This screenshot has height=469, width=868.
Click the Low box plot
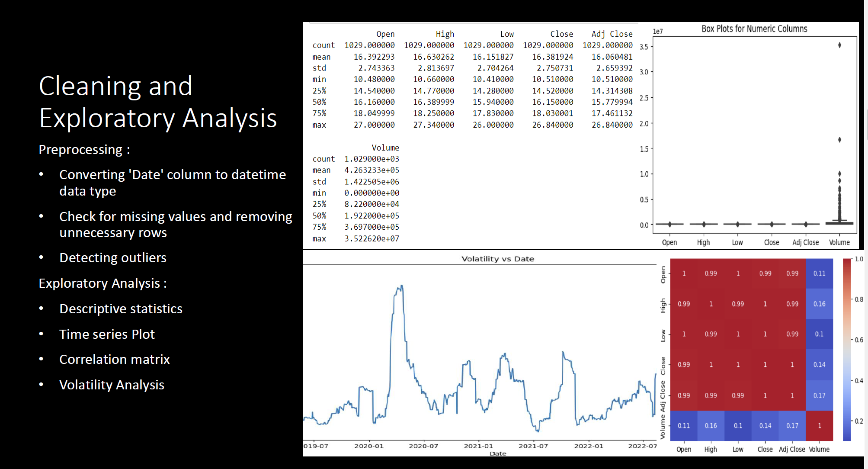click(x=737, y=223)
